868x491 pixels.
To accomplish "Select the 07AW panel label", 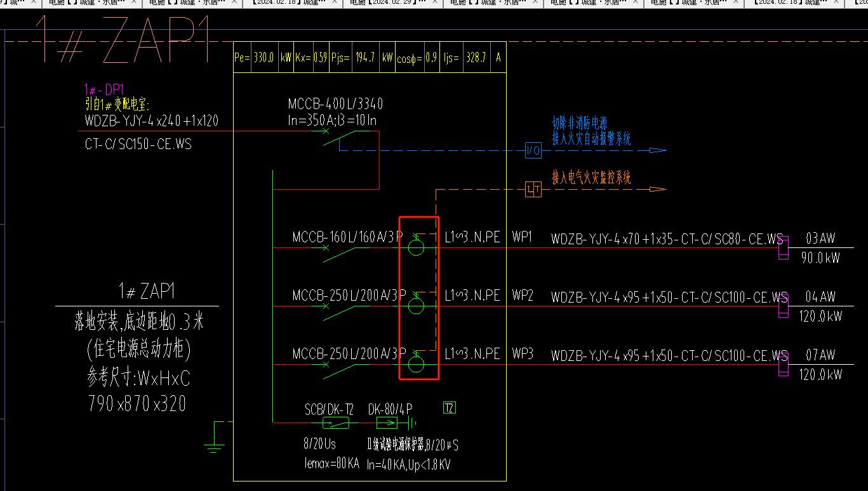I will pyautogui.click(x=820, y=355).
